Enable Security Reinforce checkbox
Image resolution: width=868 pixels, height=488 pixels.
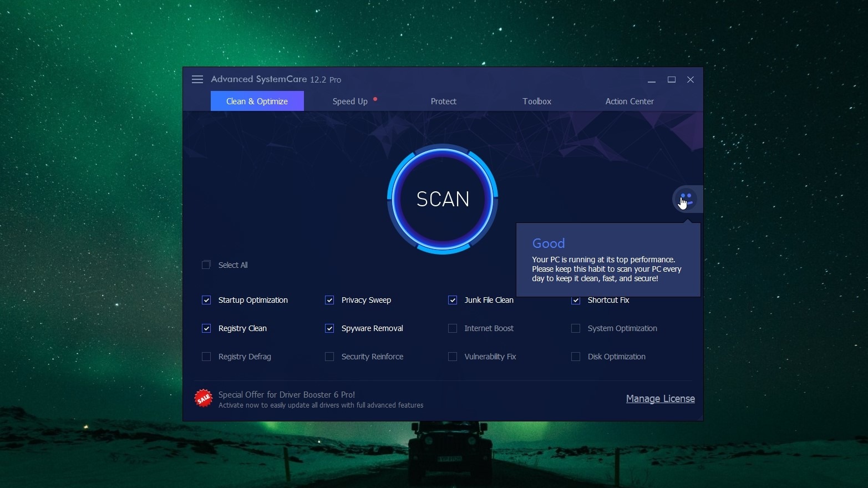click(x=329, y=357)
